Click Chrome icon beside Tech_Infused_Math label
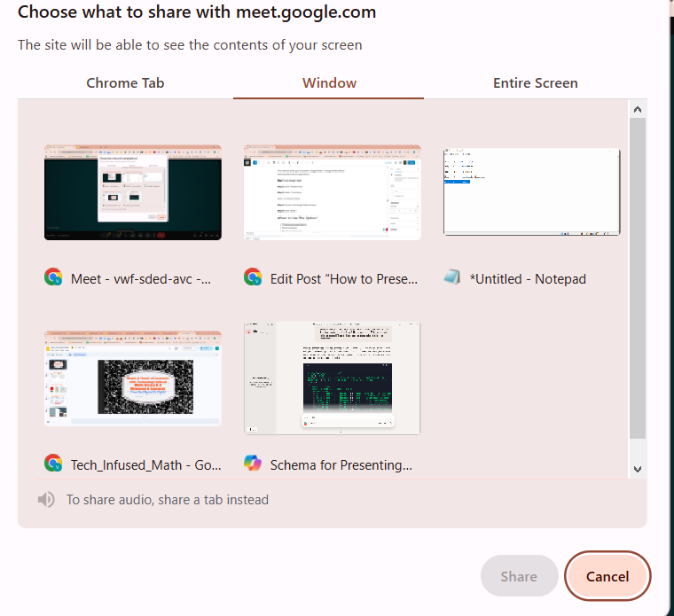This screenshot has width=674, height=616. [x=53, y=463]
